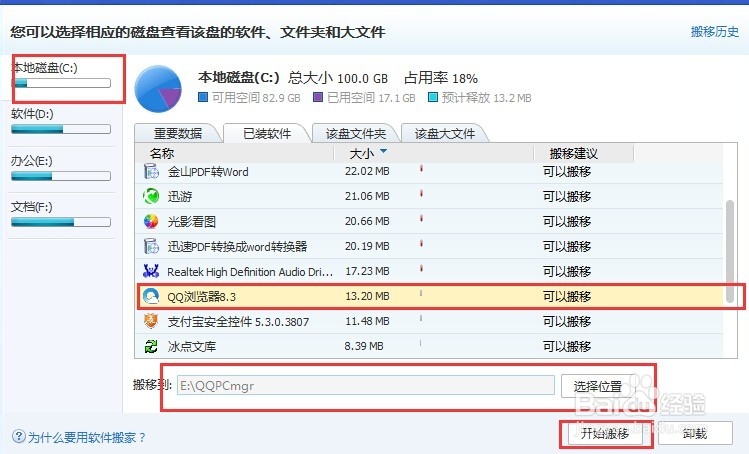Switch to the 重要数据 tab
Image resolution: width=749 pixels, height=454 pixels.
(x=178, y=133)
